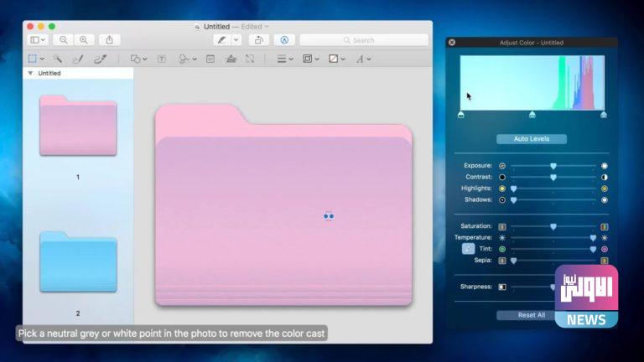Toggle the Markup toolbar button

[x=284, y=39]
